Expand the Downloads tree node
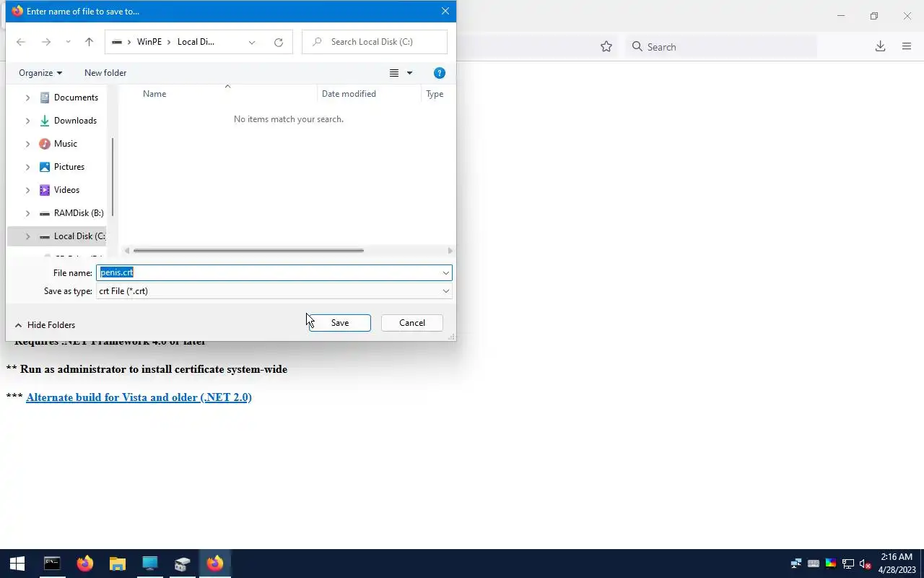Image resolution: width=924 pixels, height=578 pixels. 28,121
